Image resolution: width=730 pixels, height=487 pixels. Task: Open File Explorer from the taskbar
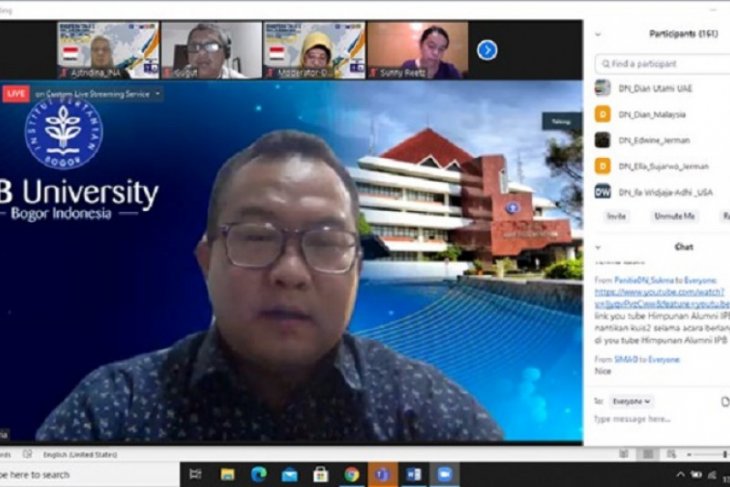click(x=228, y=474)
